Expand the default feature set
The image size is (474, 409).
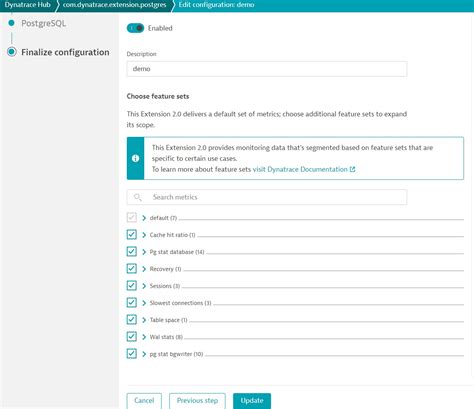coord(144,218)
